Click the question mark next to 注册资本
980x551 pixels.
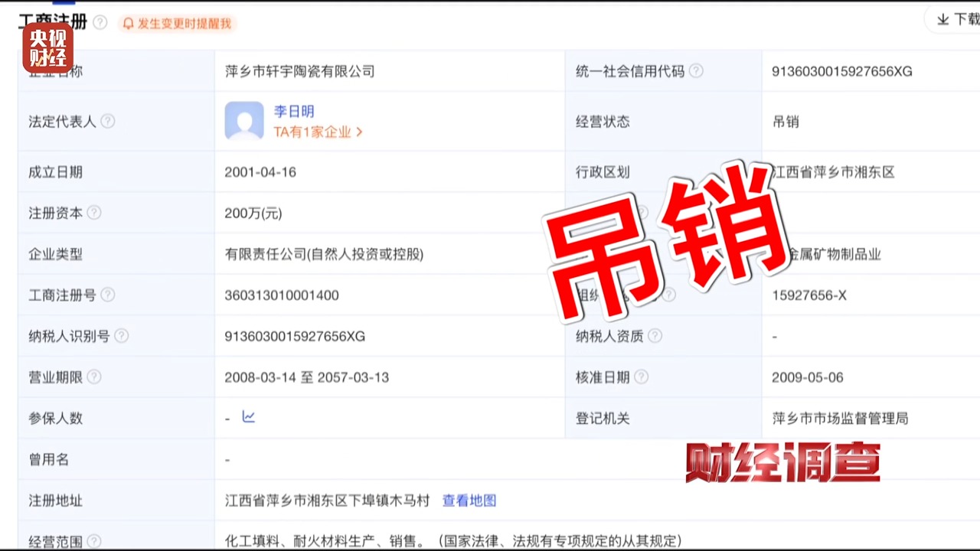tap(93, 213)
